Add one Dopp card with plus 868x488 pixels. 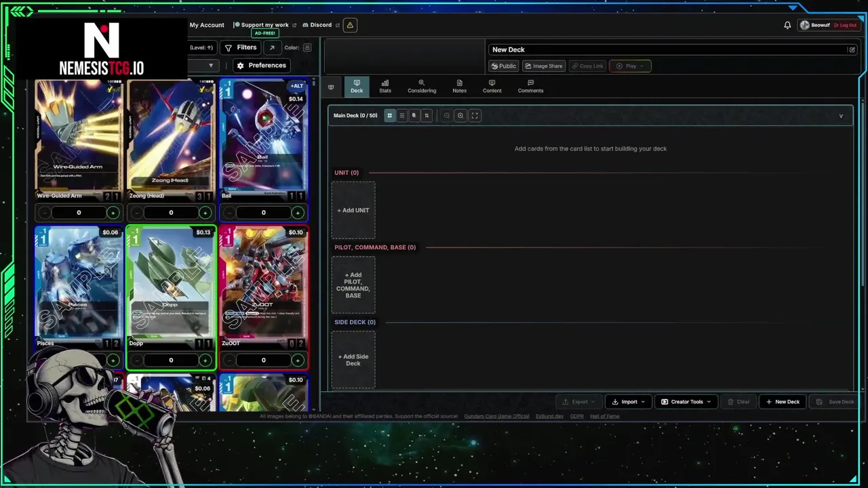click(x=205, y=361)
